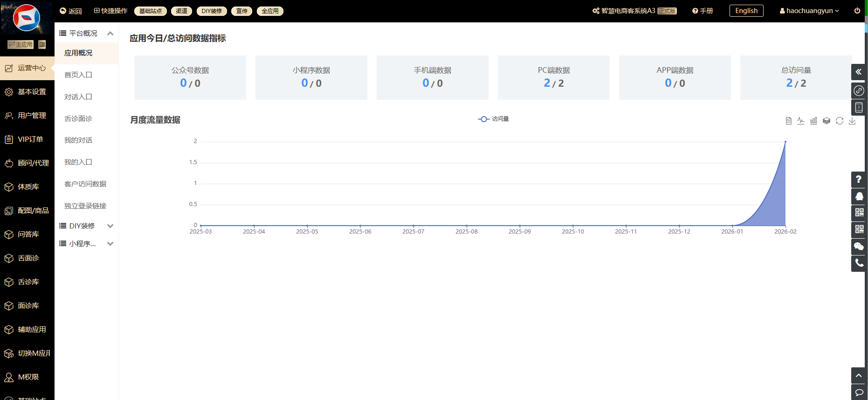The image size is (868, 400).
Task: Select 首页入口 in the submenu
Action: tap(78, 75)
